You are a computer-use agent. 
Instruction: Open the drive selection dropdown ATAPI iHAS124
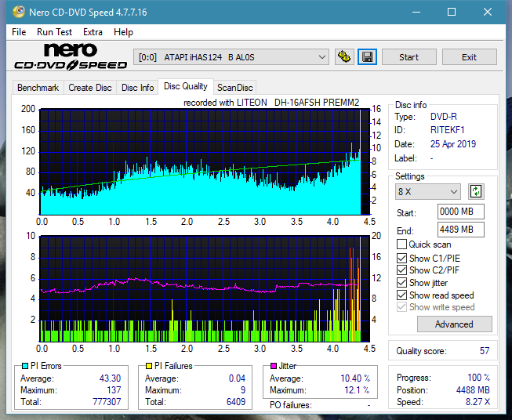[231, 57]
